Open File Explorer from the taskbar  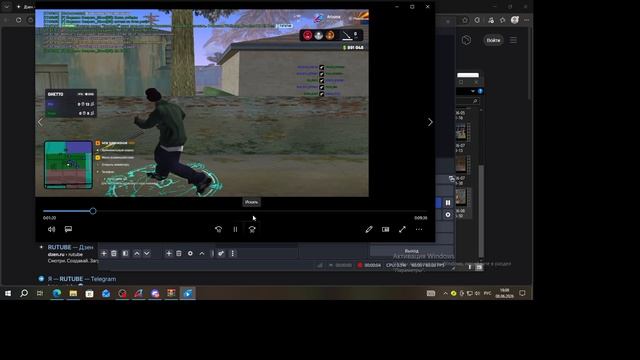[73, 293]
